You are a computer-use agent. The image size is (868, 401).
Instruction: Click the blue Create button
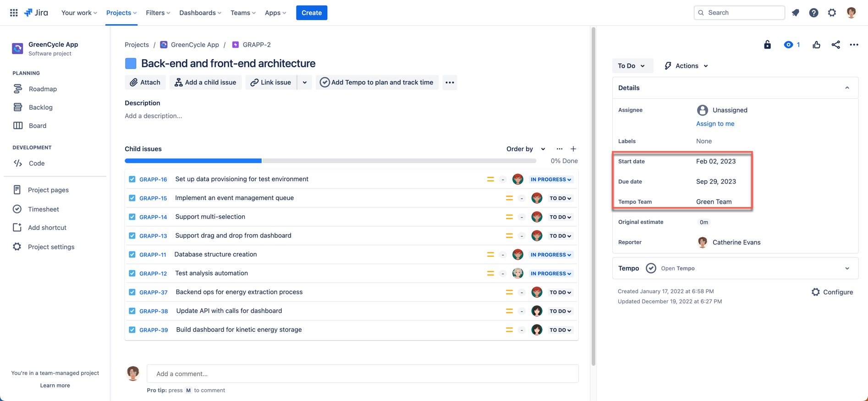tap(311, 13)
